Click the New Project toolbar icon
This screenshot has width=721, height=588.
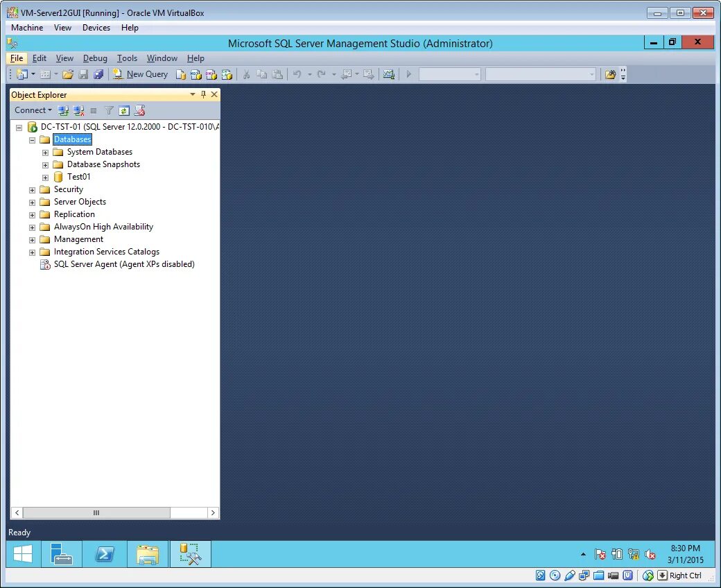coord(21,74)
